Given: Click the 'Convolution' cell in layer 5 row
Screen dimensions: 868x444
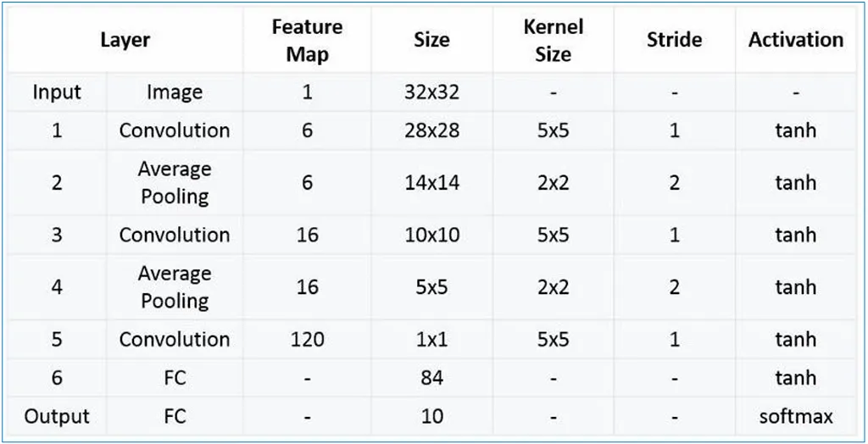Looking at the screenshot, I should click(174, 339).
